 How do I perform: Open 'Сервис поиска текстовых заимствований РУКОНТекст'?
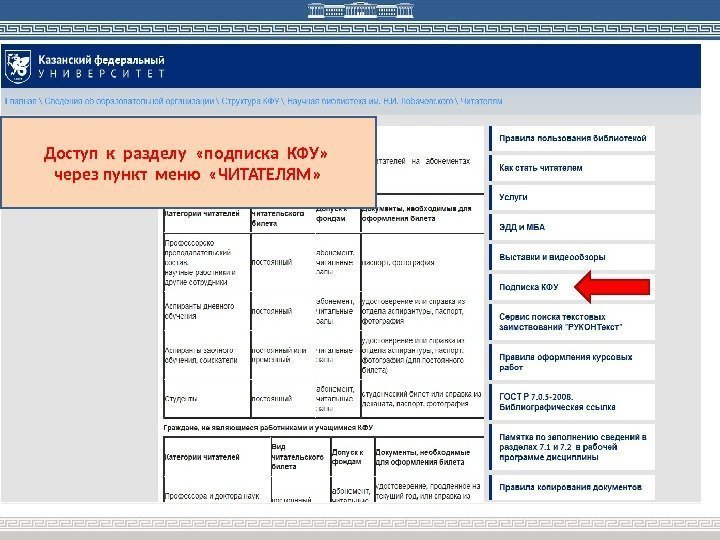click(572, 322)
